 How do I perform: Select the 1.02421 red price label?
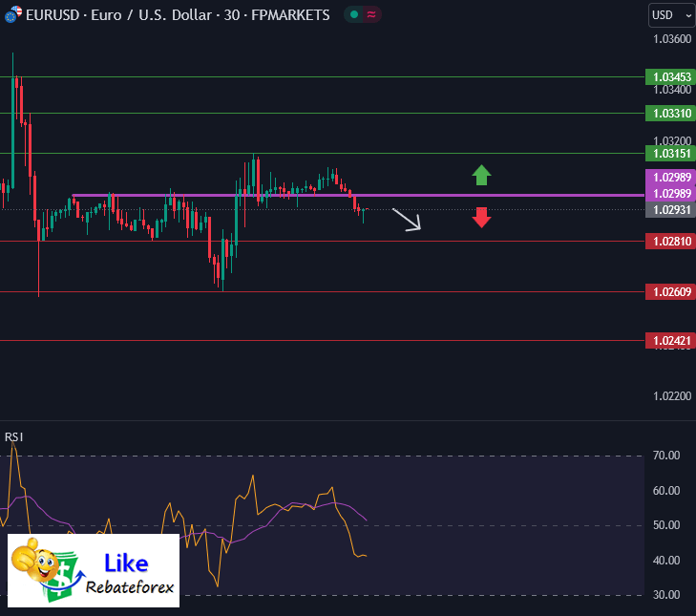coord(670,341)
